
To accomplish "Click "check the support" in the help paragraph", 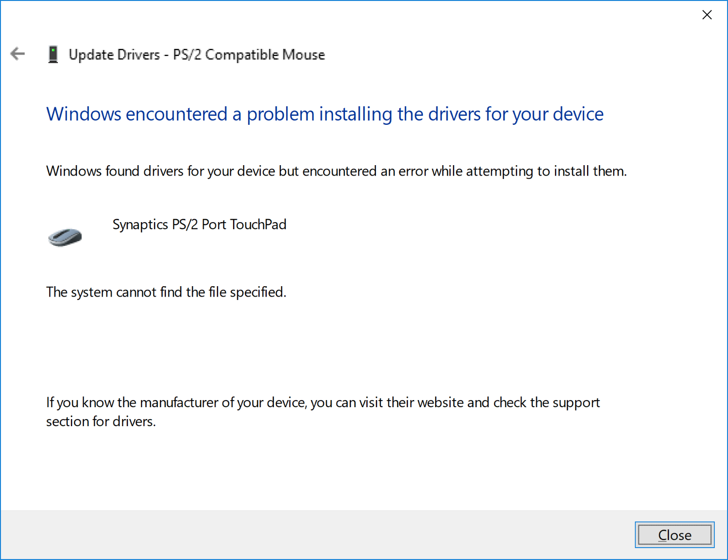I will [547, 402].
